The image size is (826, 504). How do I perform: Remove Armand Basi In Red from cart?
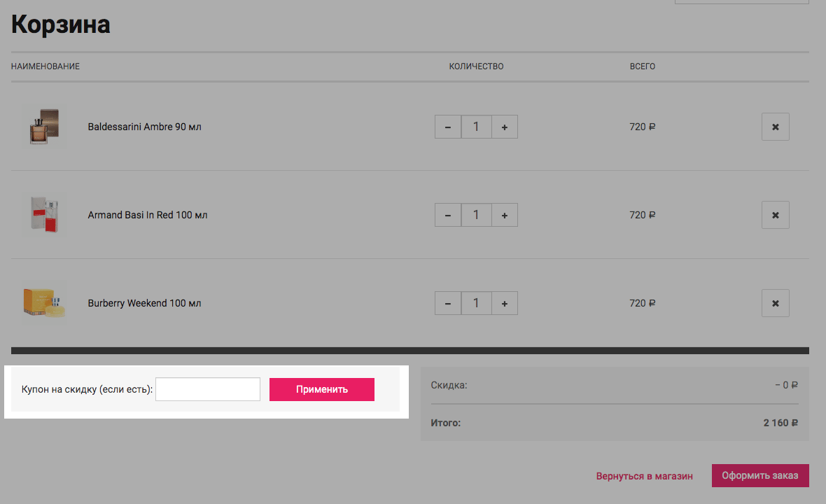tap(776, 215)
